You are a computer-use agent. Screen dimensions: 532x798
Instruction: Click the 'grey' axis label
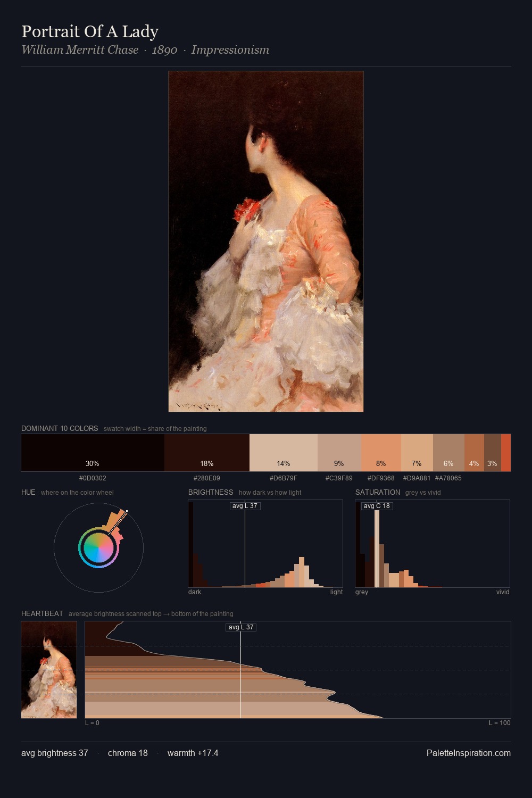tap(362, 592)
